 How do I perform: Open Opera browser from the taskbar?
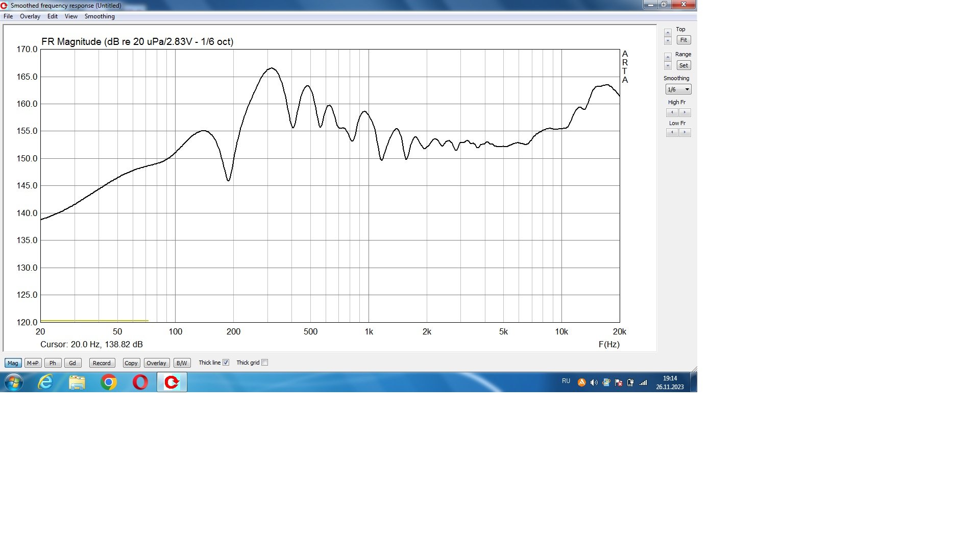click(x=140, y=382)
